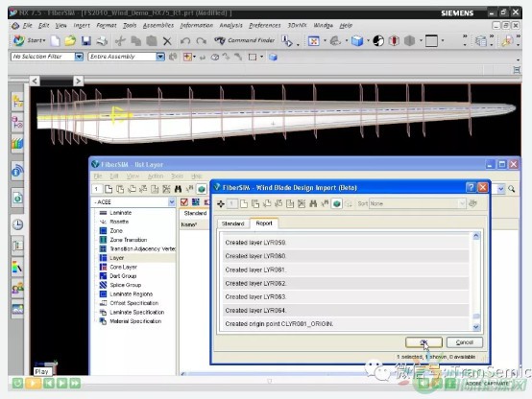Click the new document icon in List Layer toolbar
This screenshot has height=399, width=532.
109,189
